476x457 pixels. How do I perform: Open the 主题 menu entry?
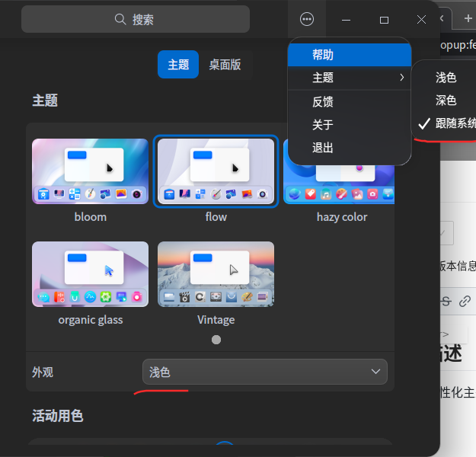click(350, 78)
